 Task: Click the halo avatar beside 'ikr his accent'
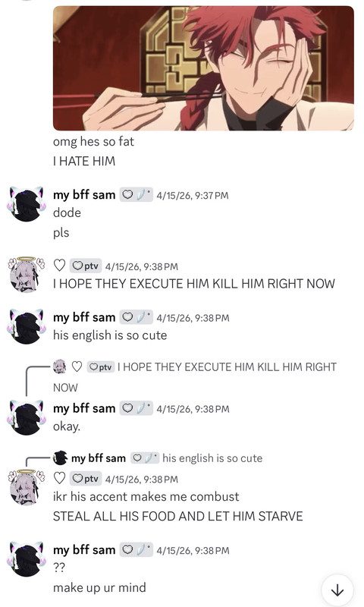[27, 487]
